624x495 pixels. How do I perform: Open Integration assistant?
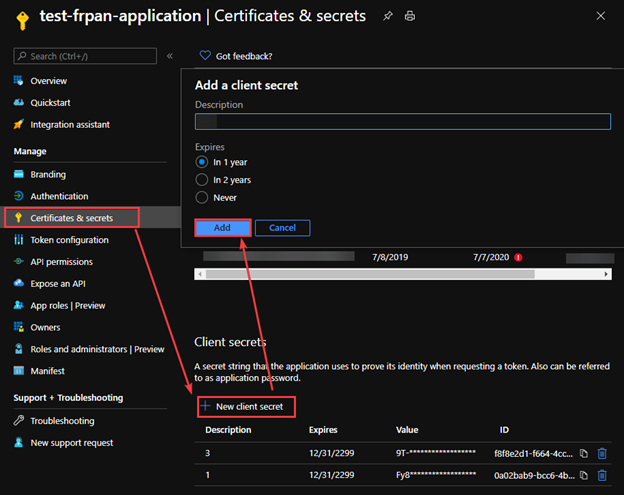point(70,125)
